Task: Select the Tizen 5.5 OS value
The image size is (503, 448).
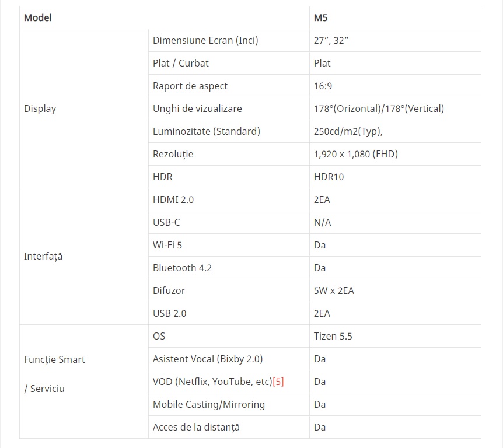Action: (333, 337)
